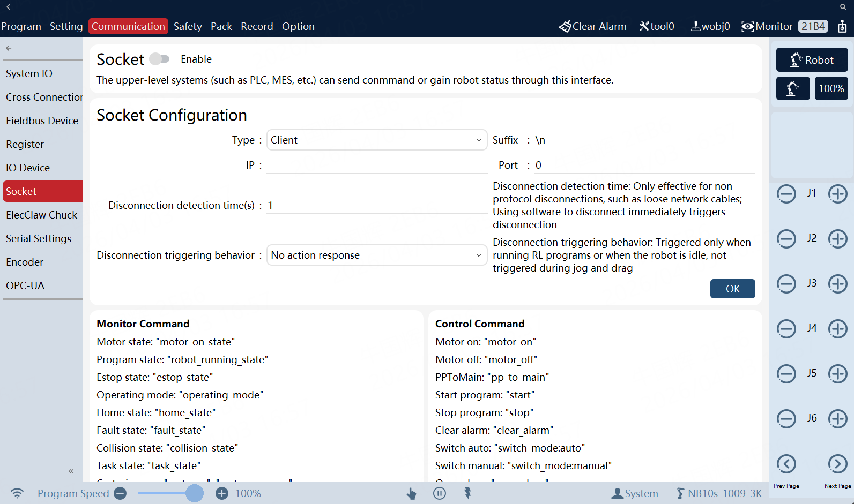The image size is (854, 504).
Task: Click the Clear Alarm icon
Action: (x=565, y=26)
